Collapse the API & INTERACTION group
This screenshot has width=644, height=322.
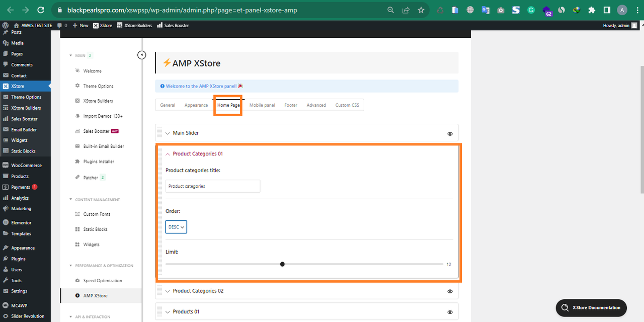71,317
